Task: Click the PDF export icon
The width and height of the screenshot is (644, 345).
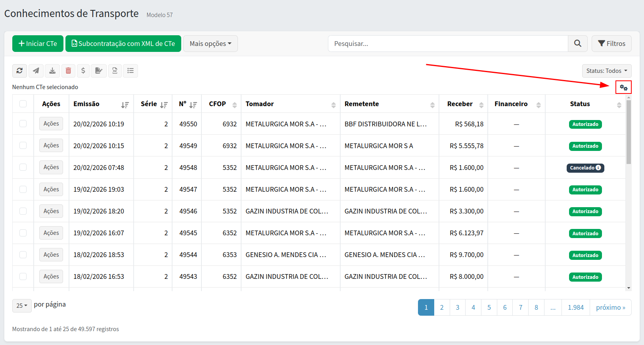Action: tap(115, 71)
